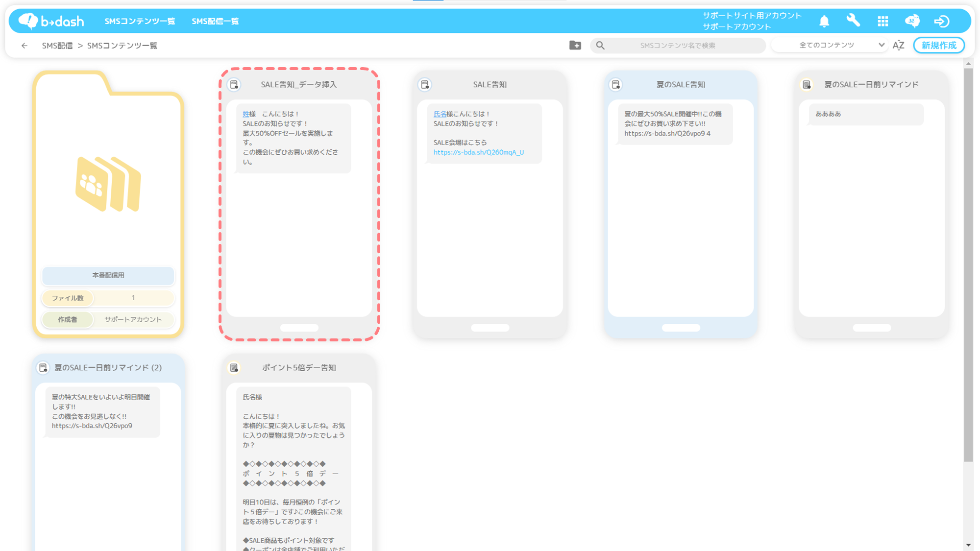Click the SMS icon on SALE告知 card
Viewport: 980px width, 551px height.
(x=425, y=84)
